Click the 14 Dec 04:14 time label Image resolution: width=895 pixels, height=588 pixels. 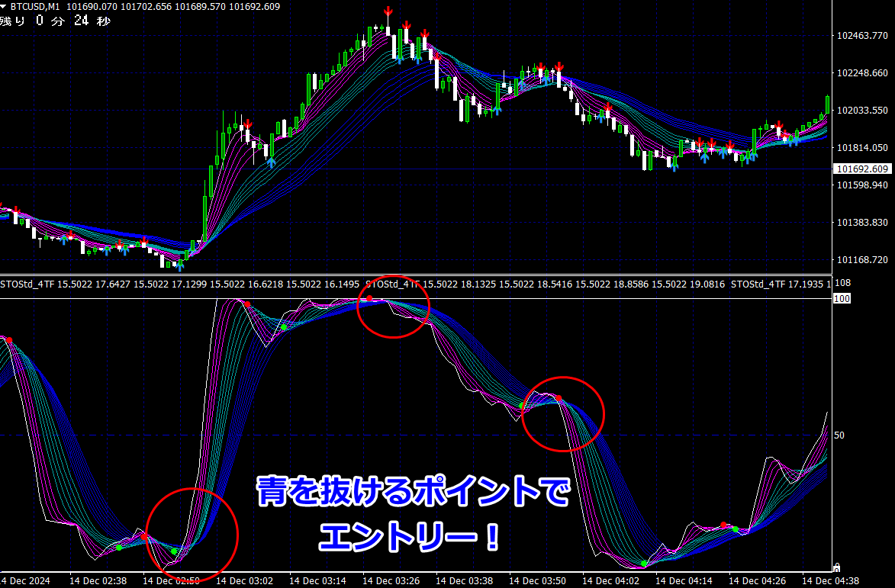pos(684,581)
